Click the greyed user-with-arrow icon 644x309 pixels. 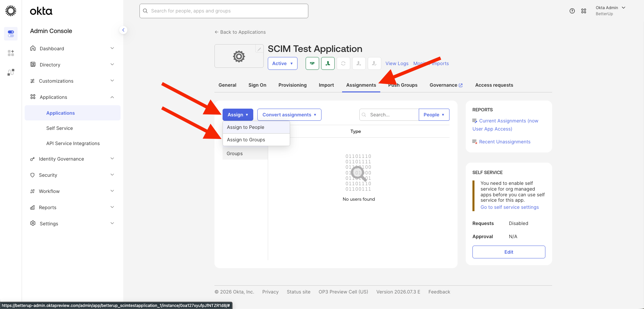pos(359,63)
